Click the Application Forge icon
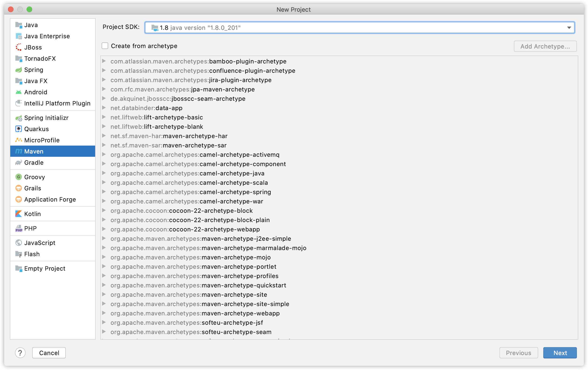Screen dimensions: 588x370 click(x=19, y=200)
